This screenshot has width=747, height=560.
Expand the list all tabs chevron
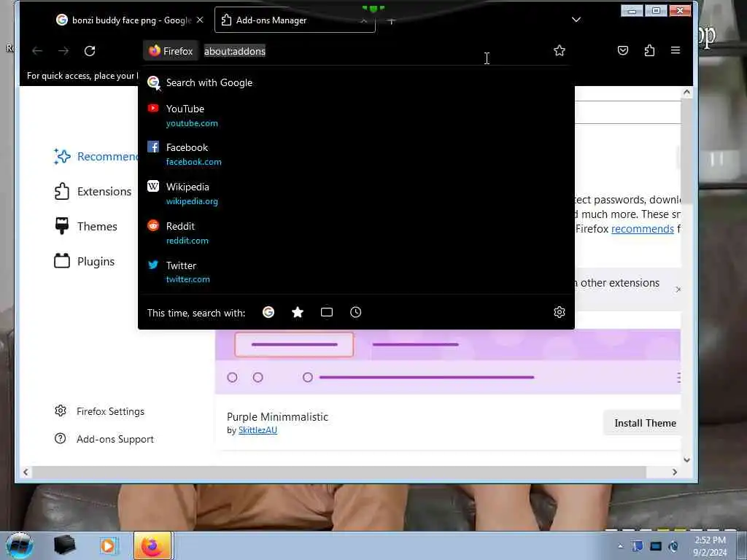(576, 20)
